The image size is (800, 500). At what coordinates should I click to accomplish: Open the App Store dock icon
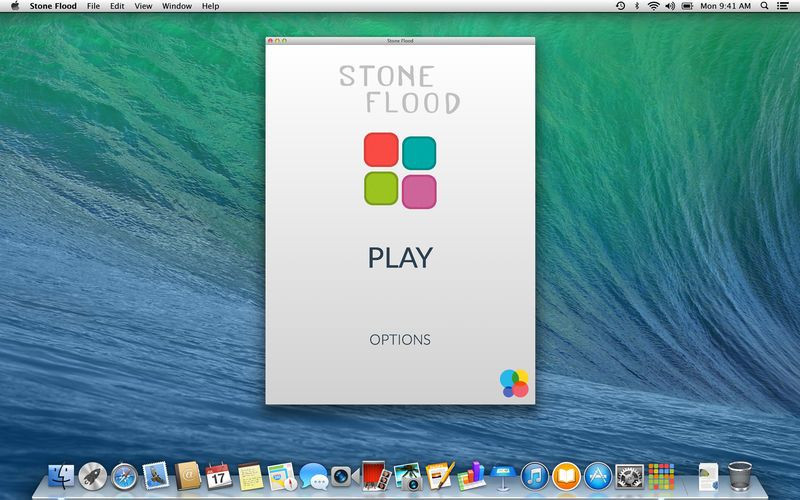coord(598,477)
